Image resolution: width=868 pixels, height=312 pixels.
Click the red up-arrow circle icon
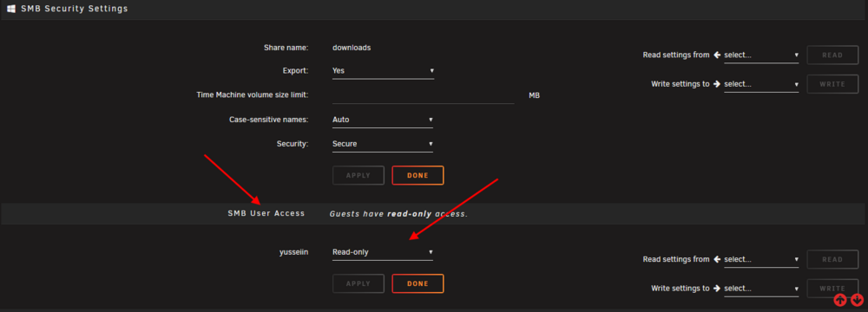click(x=840, y=301)
